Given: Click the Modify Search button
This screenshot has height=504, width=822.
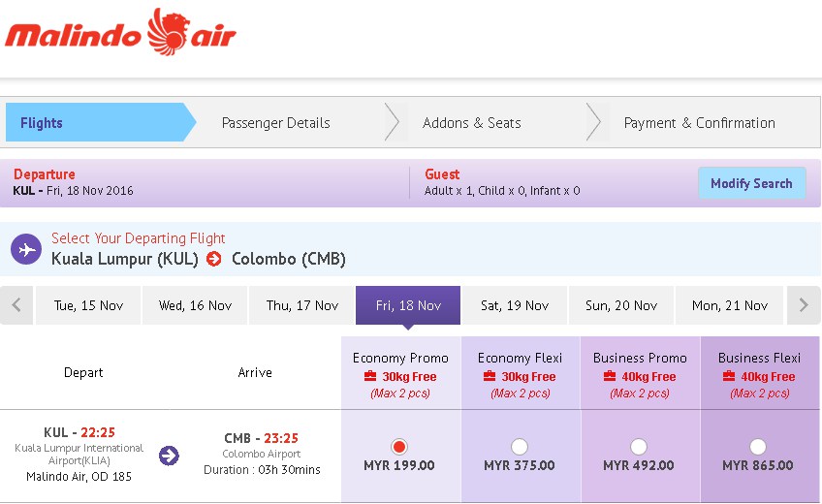Looking at the screenshot, I should point(751,183).
